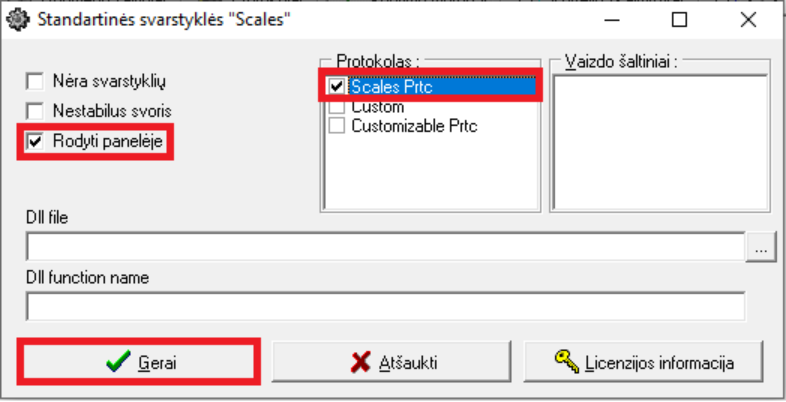This screenshot has height=402, width=786.
Task: Focus the Dll function name field
Action: 385,306
